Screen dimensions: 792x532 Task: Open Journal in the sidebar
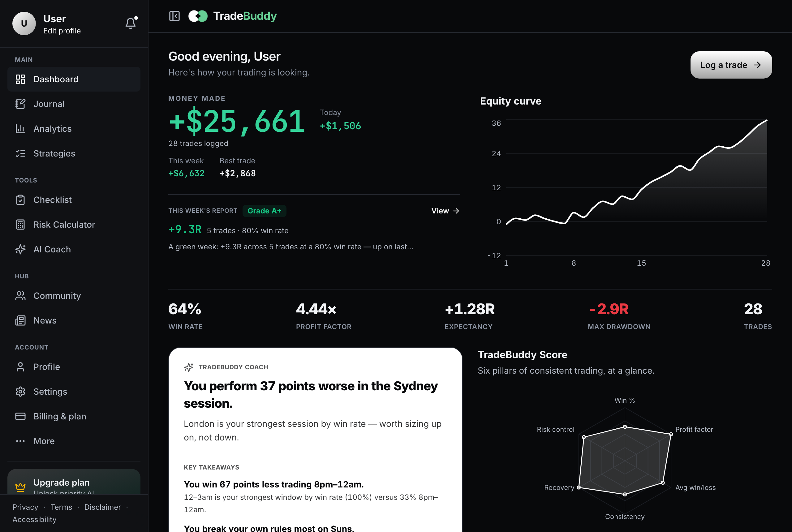pos(74,104)
